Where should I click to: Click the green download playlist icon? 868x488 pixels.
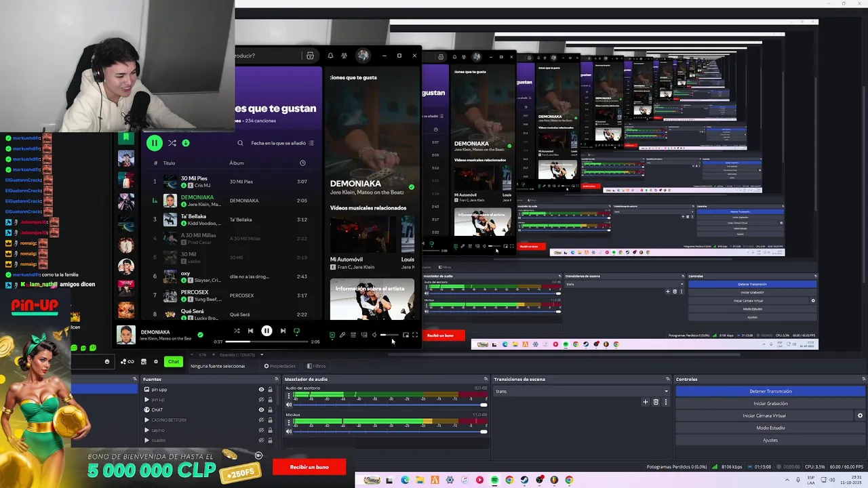(x=186, y=143)
